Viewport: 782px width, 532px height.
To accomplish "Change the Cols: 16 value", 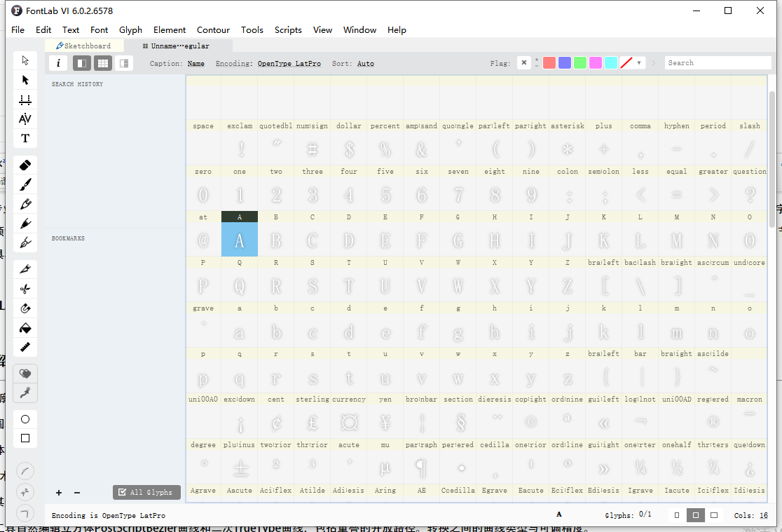I will [x=764, y=515].
